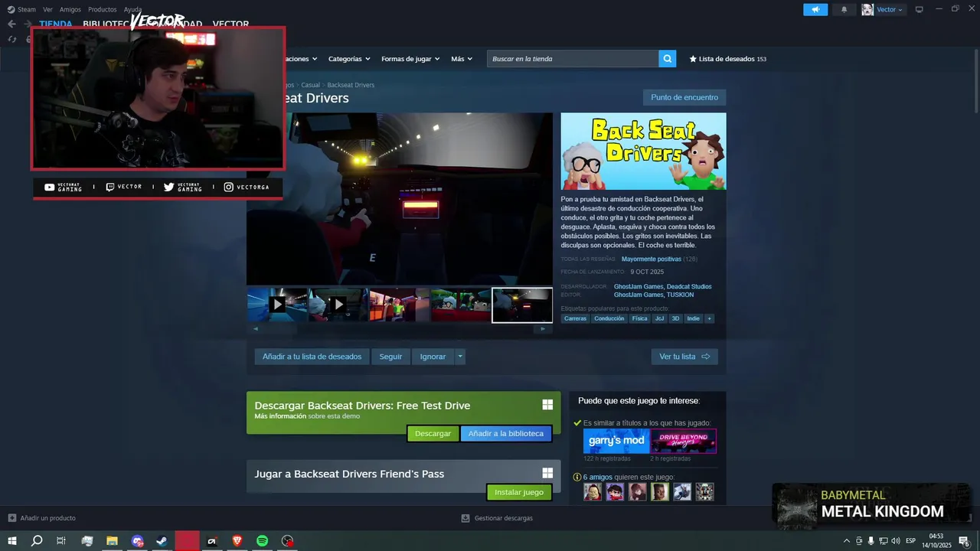Click Más información about the demo

280,416
